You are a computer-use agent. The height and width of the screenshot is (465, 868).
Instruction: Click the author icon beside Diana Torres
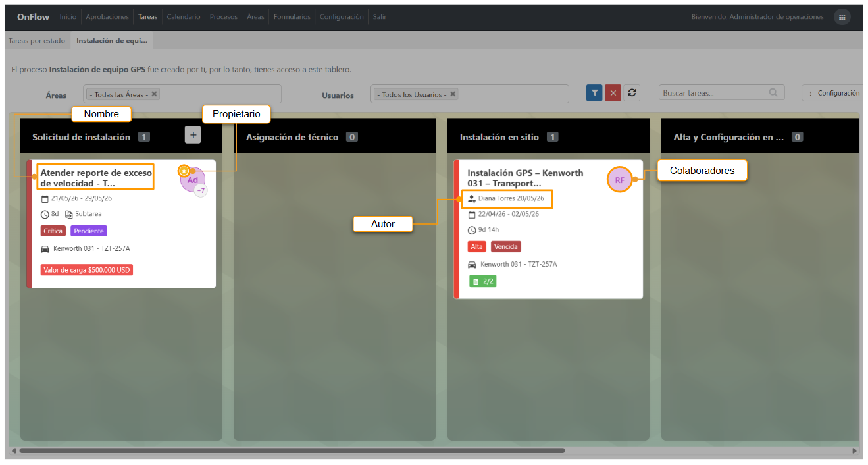pyautogui.click(x=472, y=198)
